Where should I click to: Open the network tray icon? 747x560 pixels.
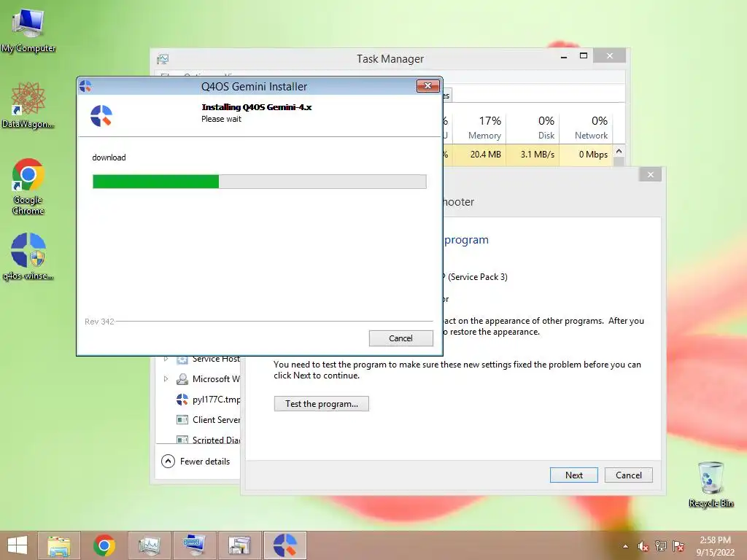(x=661, y=546)
